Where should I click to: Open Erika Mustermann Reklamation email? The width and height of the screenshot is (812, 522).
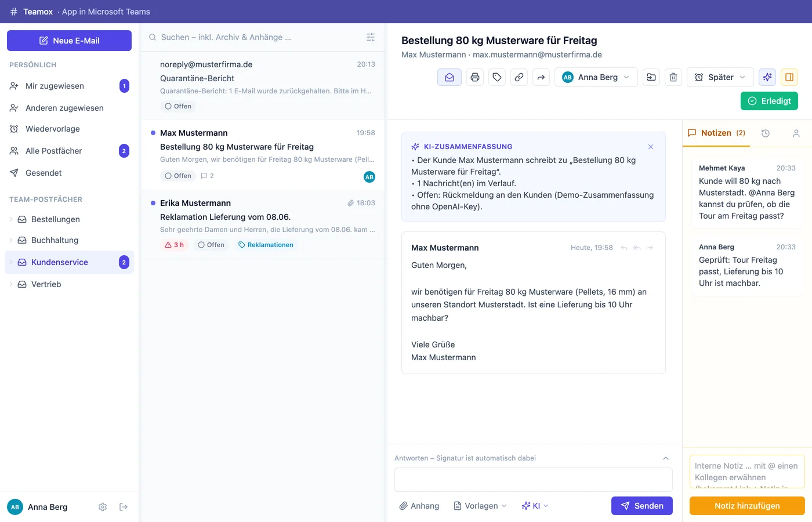263,224
